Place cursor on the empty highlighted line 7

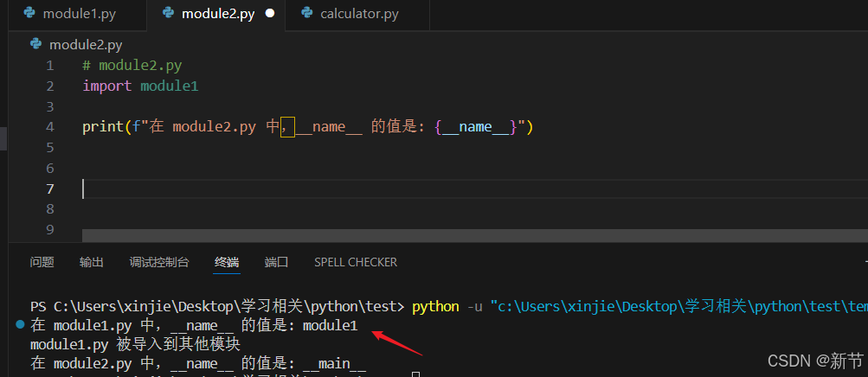(x=475, y=189)
